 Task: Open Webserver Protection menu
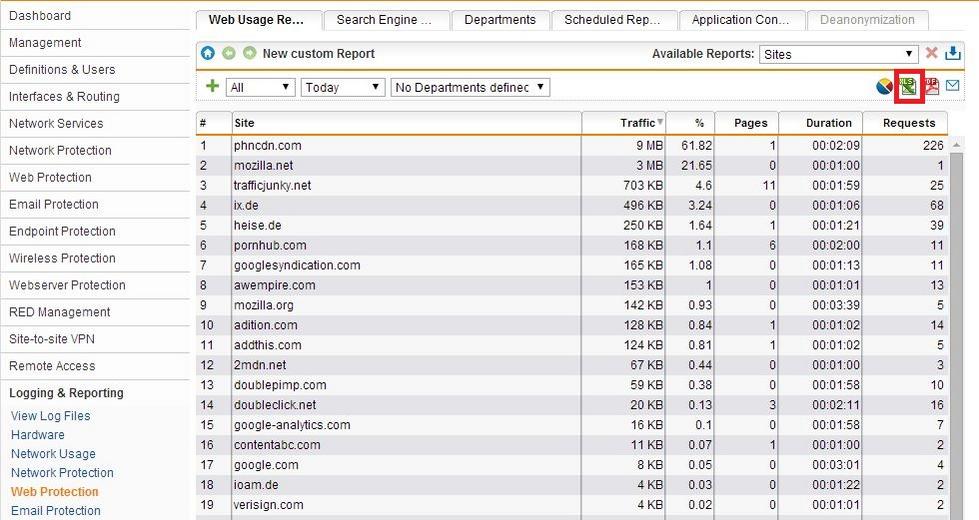(x=95, y=284)
